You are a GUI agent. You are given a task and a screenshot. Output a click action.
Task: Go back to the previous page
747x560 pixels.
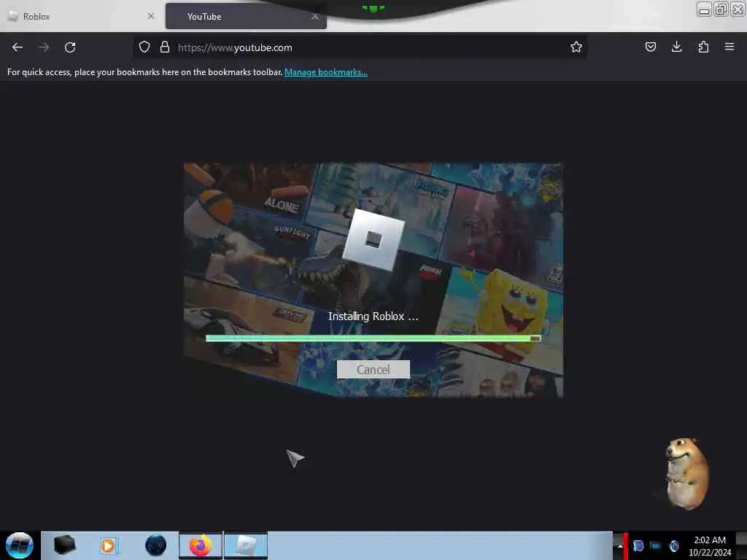tap(18, 47)
